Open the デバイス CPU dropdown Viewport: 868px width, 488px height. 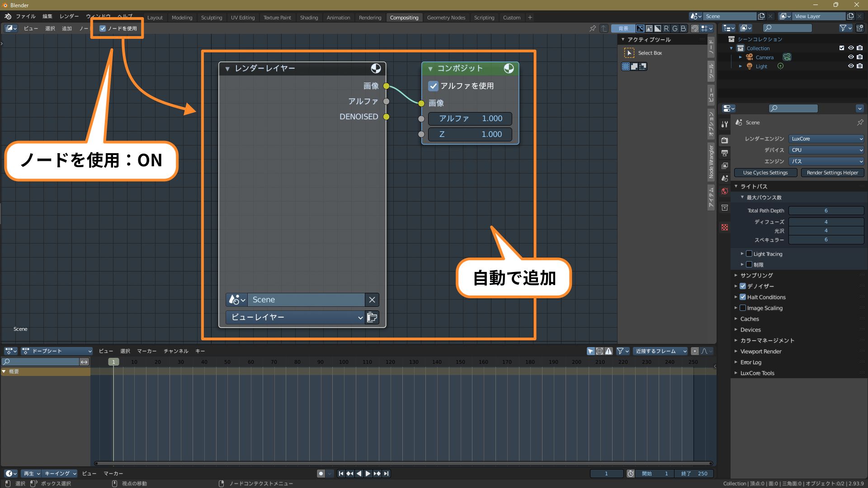[x=826, y=150]
